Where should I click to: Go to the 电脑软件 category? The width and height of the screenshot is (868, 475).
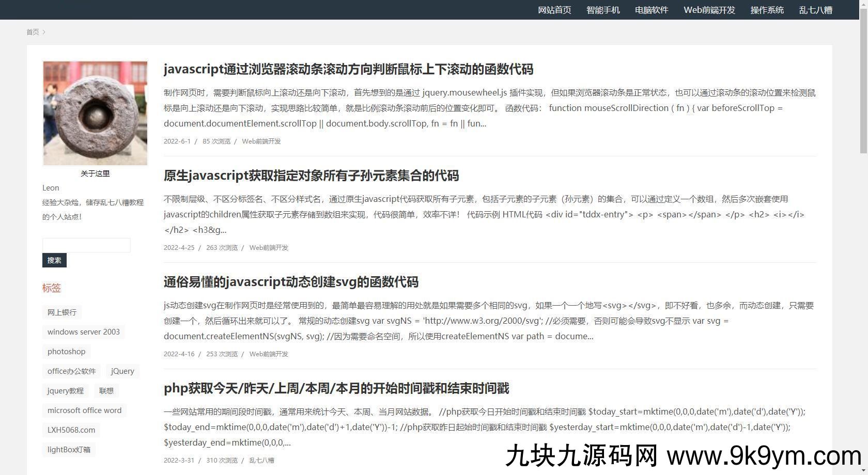click(652, 10)
